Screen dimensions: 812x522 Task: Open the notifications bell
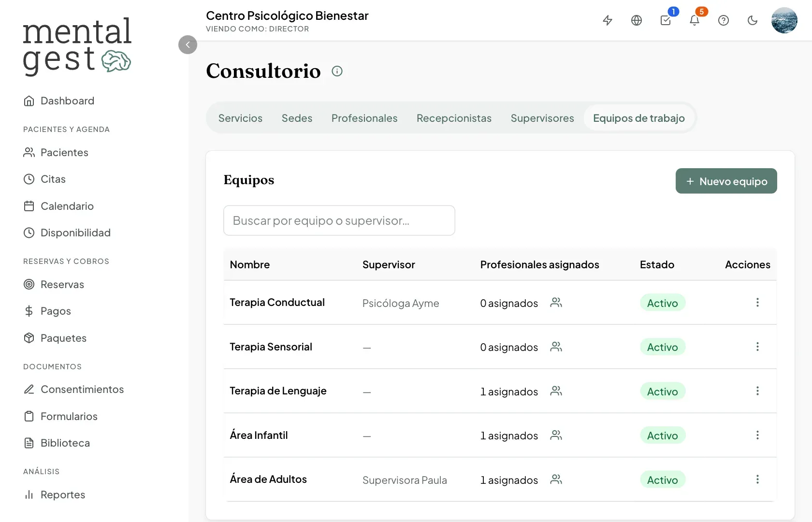695,20
